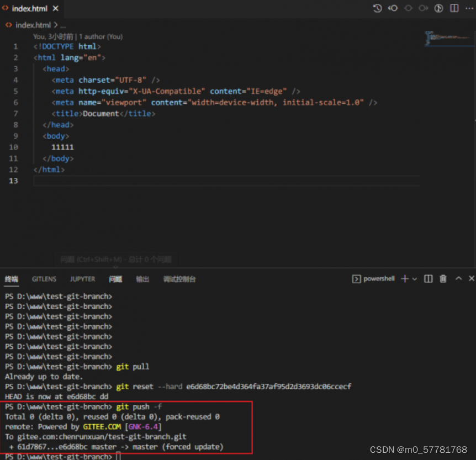Kill the terminal with the trash icon

443,279
